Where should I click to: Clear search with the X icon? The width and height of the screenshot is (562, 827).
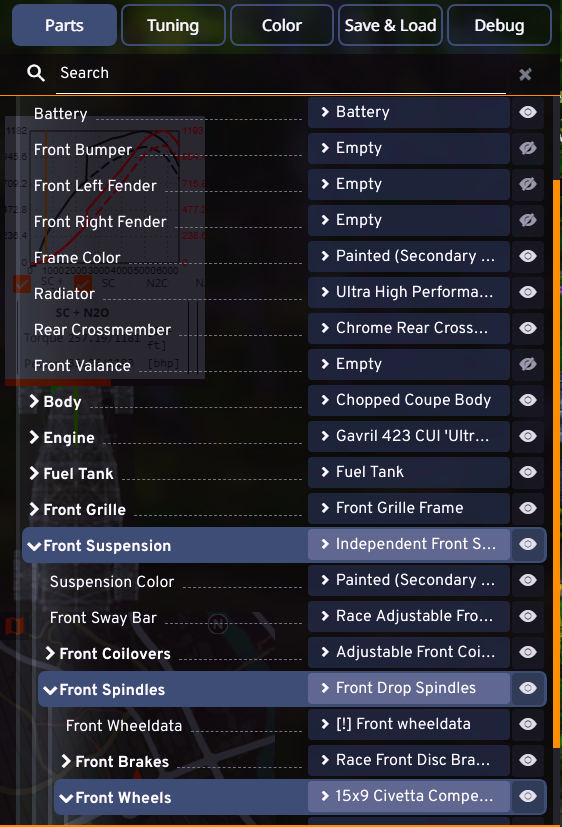click(525, 74)
